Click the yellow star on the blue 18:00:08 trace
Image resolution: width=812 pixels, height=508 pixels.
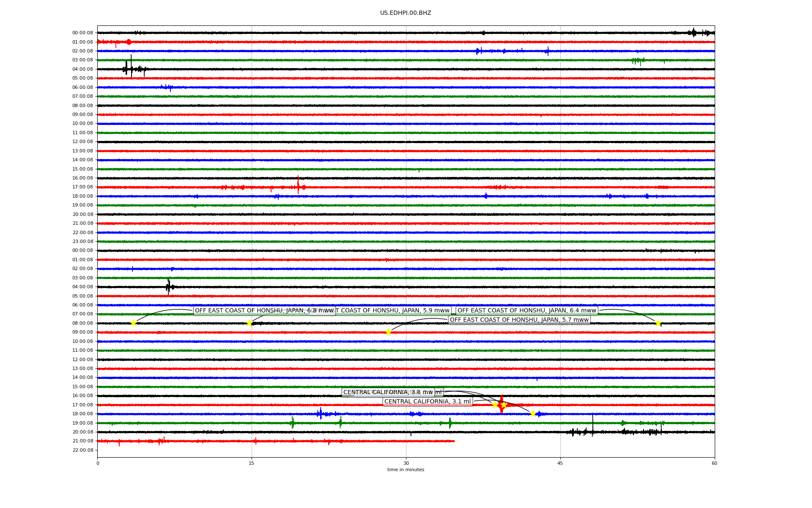(x=533, y=414)
